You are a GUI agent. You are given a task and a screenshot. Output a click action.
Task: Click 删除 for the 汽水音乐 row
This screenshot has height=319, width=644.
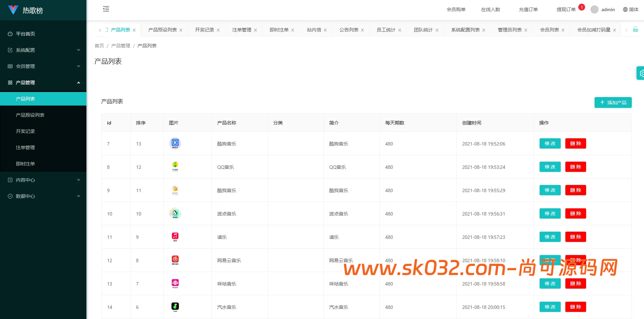coord(576,307)
